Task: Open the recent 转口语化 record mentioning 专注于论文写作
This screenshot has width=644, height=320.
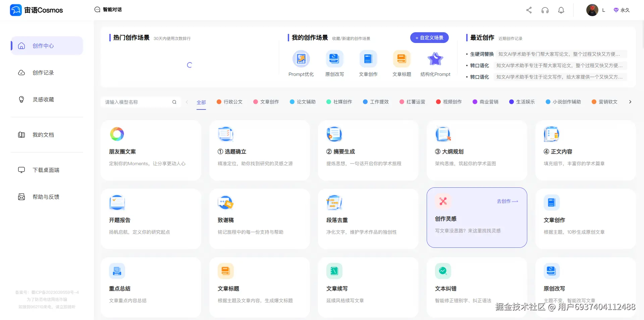Action: click(546, 77)
